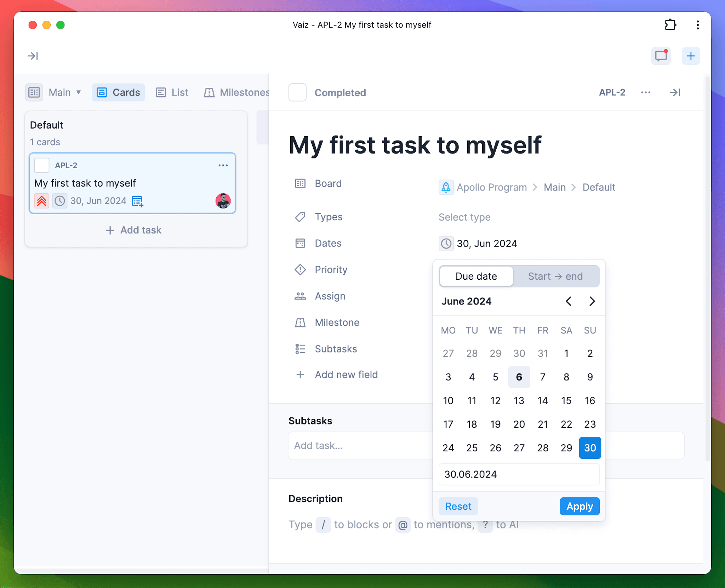Click the date input field 30.06.2024
The width and height of the screenshot is (725, 588).
point(519,475)
